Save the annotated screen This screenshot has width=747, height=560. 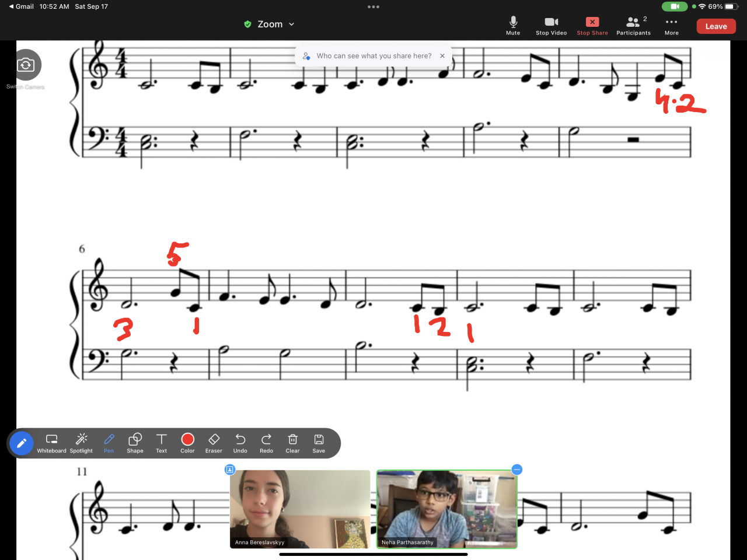(319, 443)
